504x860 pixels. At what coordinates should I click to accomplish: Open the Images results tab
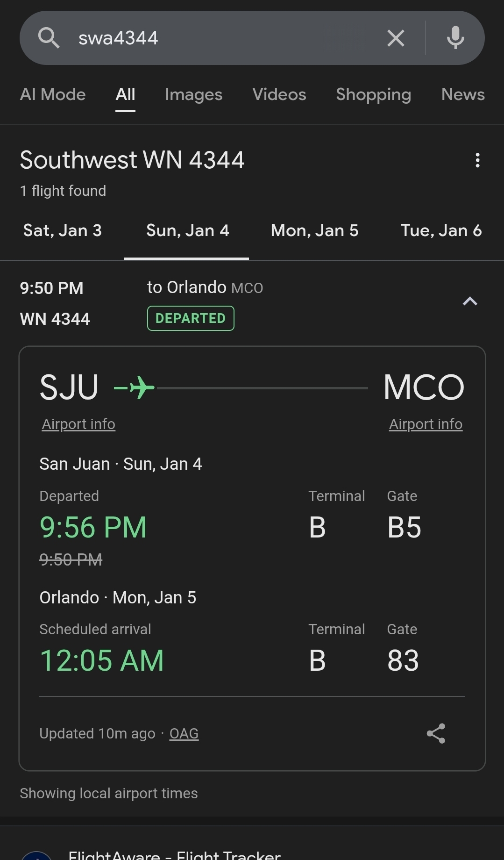(x=193, y=94)
